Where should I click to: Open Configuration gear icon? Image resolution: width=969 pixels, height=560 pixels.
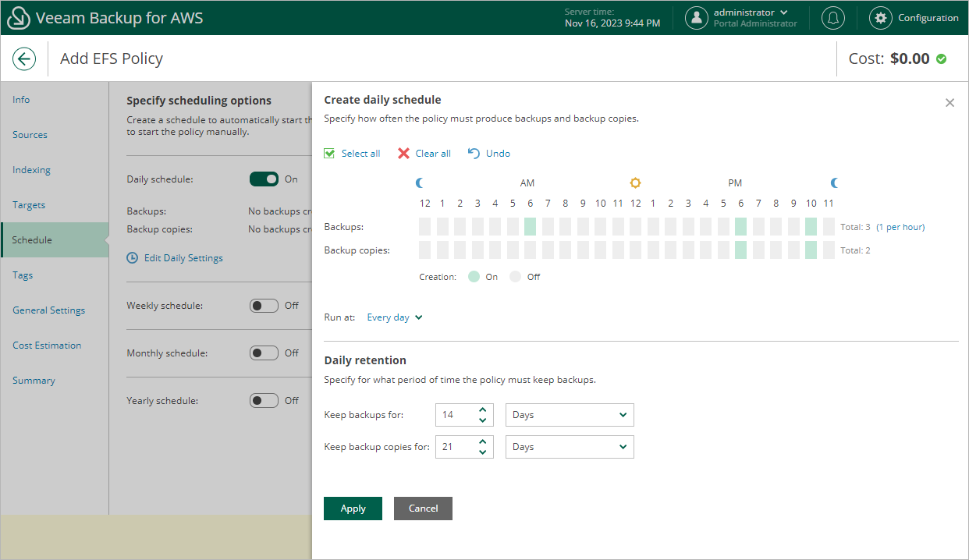pyautogui.click(x=881, y=18)
